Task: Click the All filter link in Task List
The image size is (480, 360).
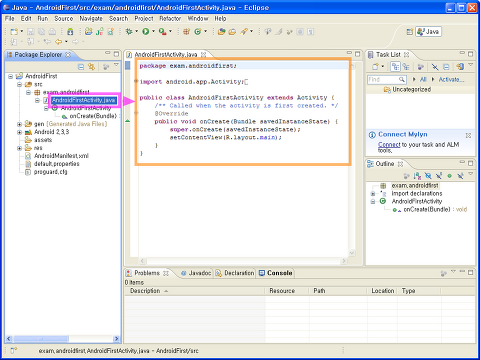Action: (x=423, y=79)
